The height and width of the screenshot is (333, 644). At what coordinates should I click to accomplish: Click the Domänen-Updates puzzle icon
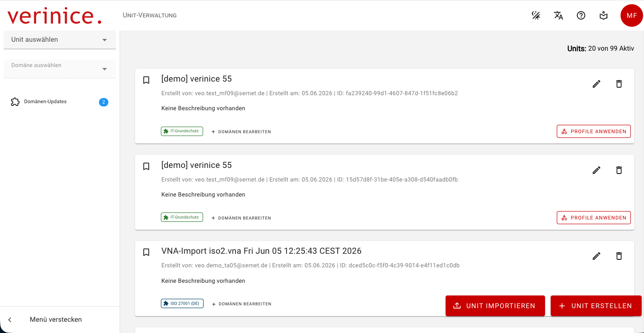[x=15, y=102]
